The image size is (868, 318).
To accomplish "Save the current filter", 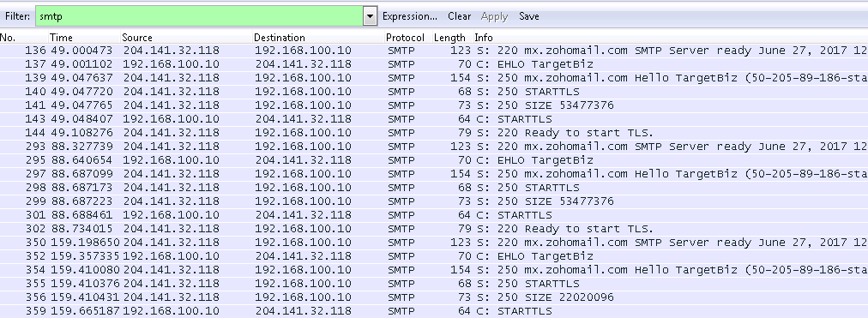I will coord(528,16).
